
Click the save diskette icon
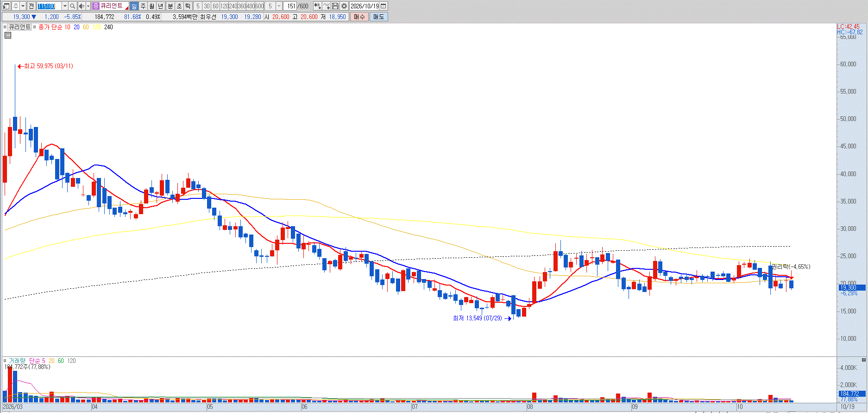[335, 6]
